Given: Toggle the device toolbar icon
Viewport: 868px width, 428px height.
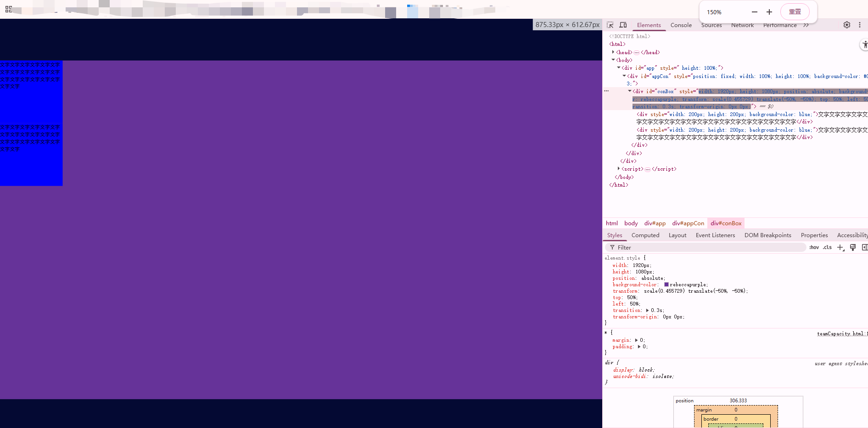Looking at the screenshot, I should point(623,25).
